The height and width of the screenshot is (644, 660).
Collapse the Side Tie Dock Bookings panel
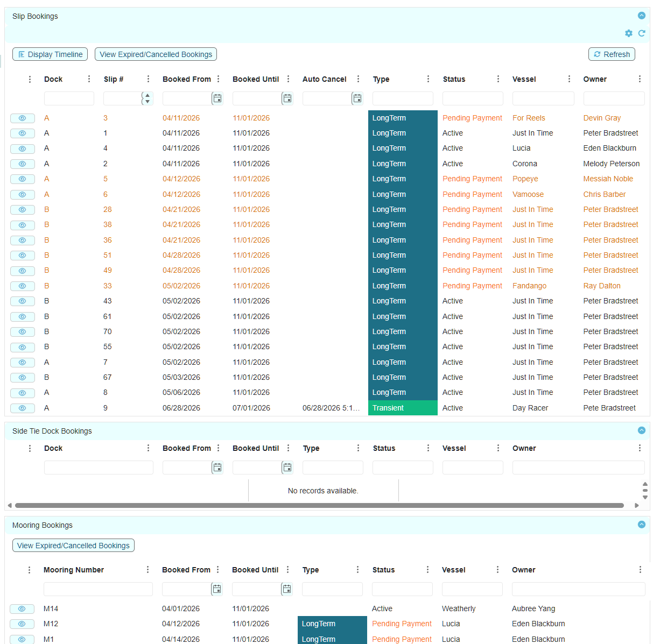click(642, 430)
